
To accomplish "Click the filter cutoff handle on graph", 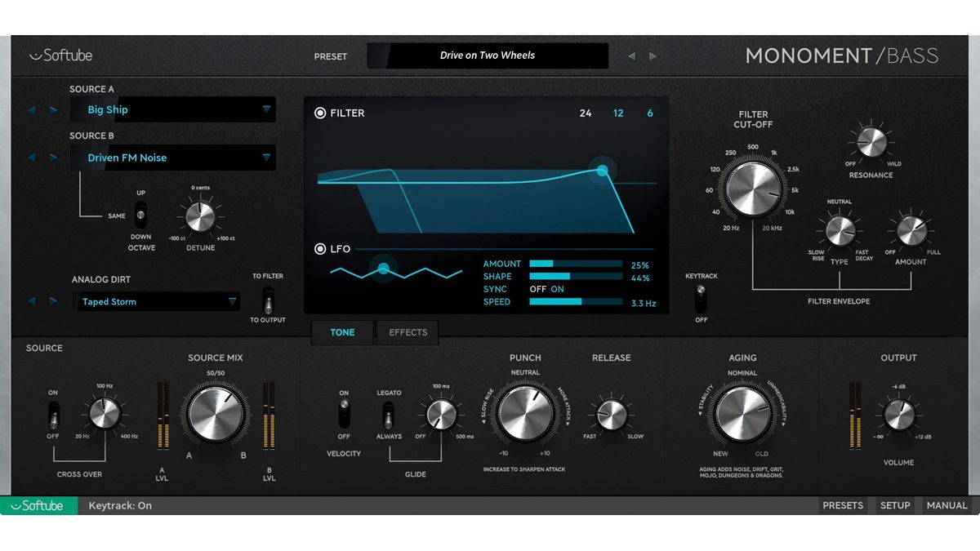I will pos(603,170).
